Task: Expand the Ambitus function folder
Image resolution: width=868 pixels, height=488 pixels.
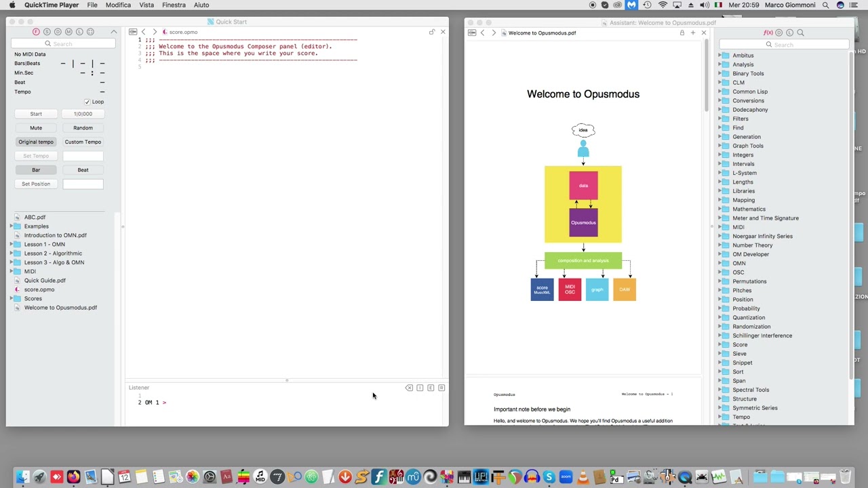Action: 719,56
